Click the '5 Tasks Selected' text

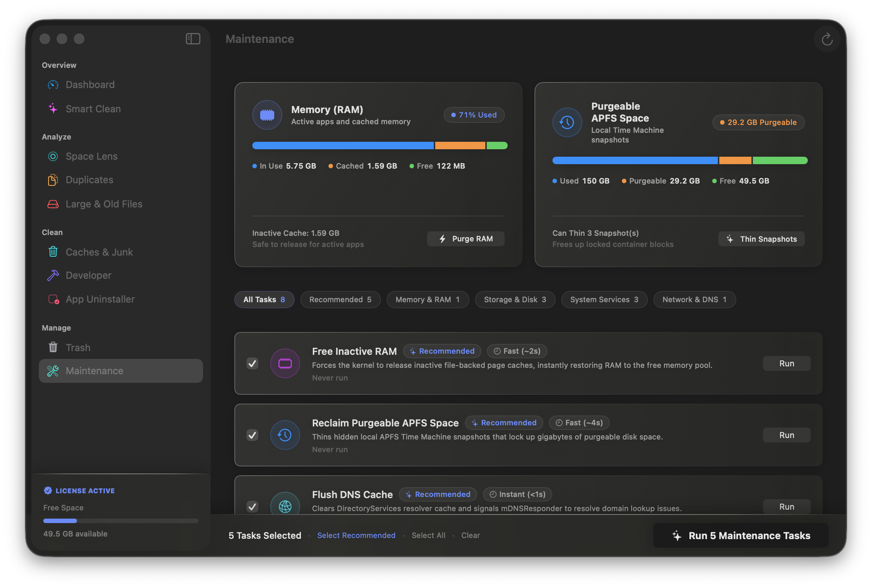tap(265, 535)
